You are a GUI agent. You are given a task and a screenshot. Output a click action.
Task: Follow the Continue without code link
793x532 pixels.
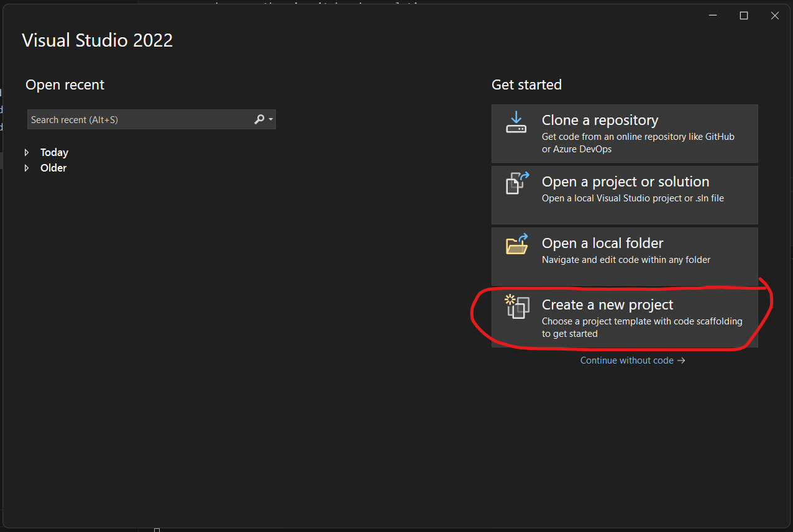click(x=626, y=360)
